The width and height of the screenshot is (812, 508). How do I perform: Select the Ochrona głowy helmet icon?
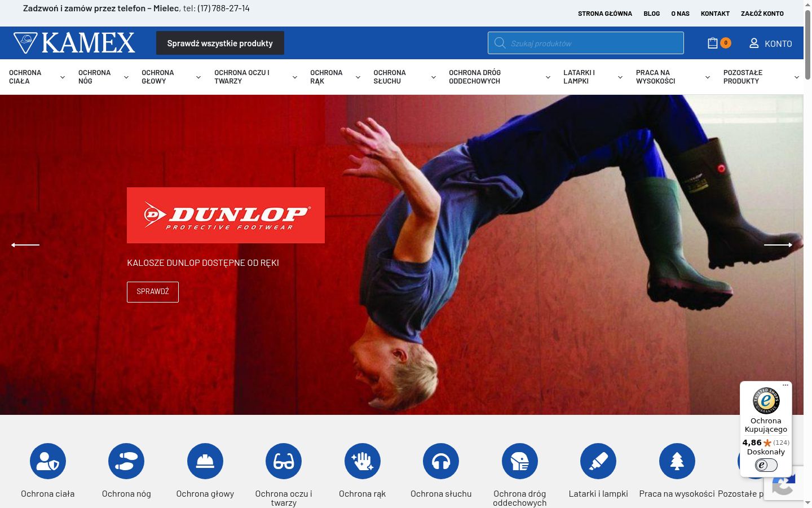205,461
